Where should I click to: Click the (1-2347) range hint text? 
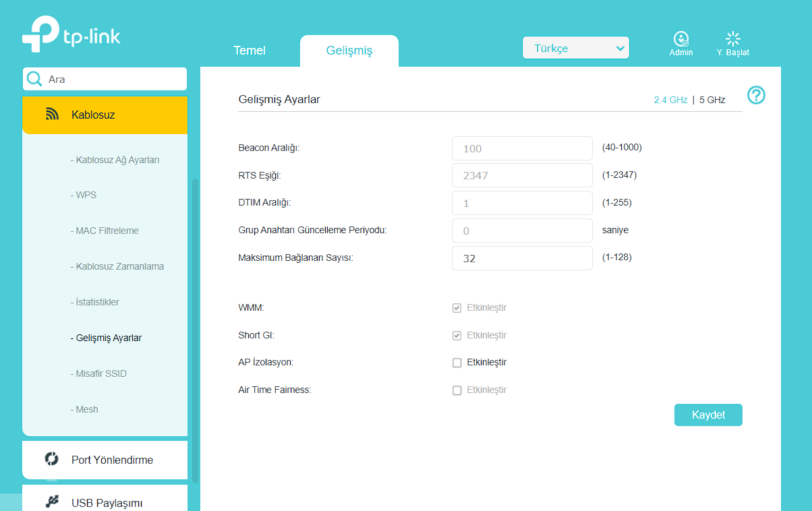(619, 175)
